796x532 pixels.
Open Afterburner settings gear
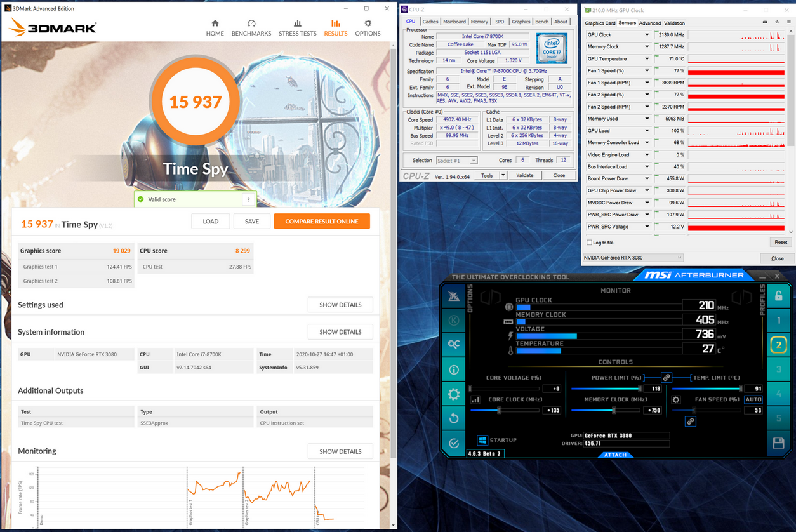click(x=453, y=394)
